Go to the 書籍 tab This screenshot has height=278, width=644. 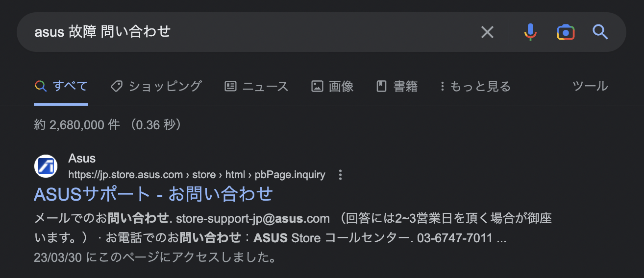click(397, 87)
